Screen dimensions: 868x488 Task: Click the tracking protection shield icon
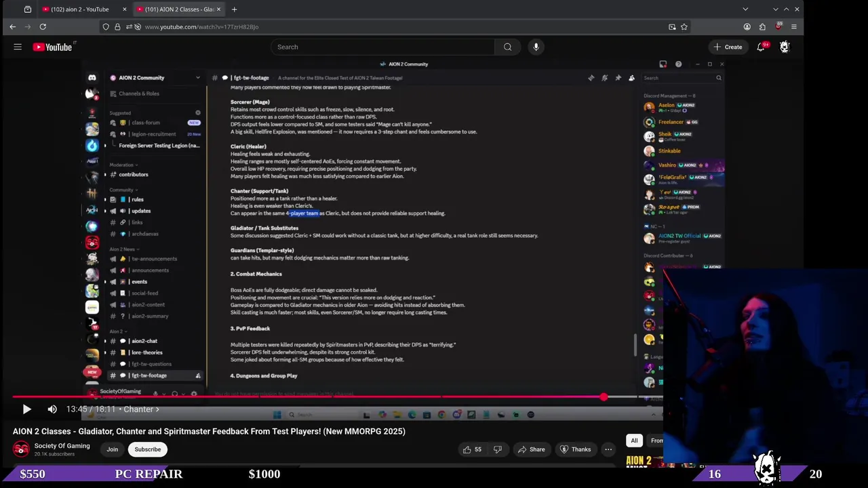tap(106, 26)
